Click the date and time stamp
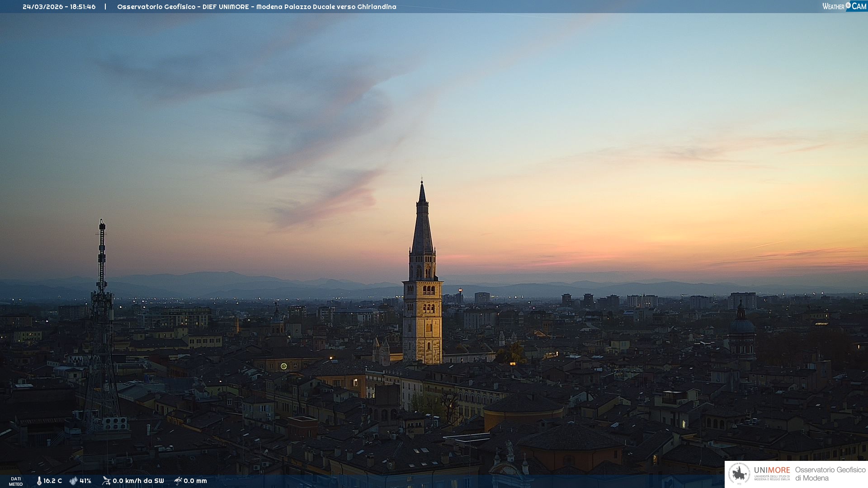Image resolution: width=868 pixels, height=488 pixels. click(x=59, y=7)
